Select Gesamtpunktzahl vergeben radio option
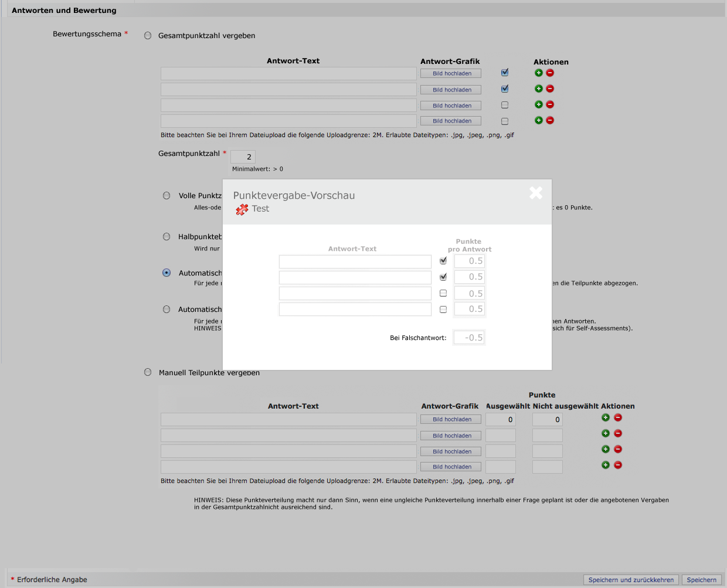 click(x=148, y=36)
